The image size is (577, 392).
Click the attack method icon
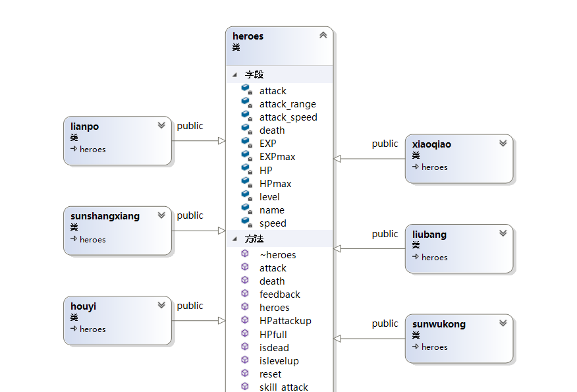coord(245,267)
